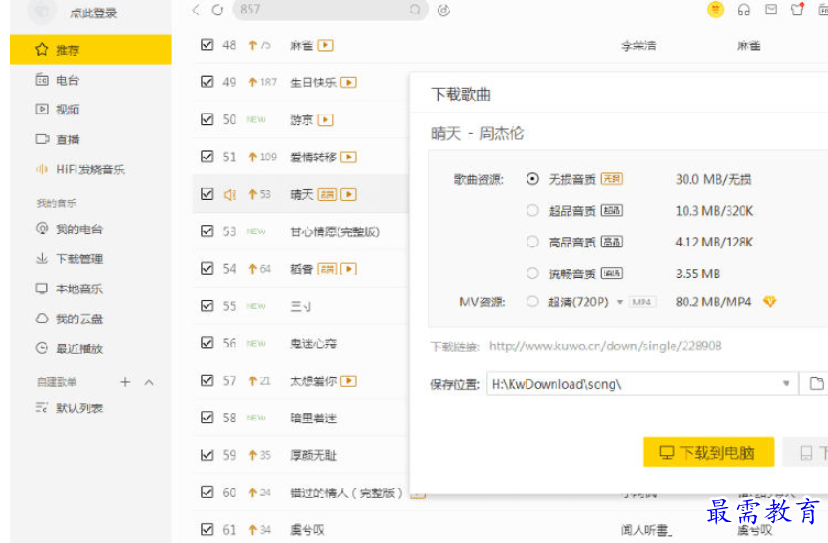Go back using the left arrow

(x=196, y=10)
